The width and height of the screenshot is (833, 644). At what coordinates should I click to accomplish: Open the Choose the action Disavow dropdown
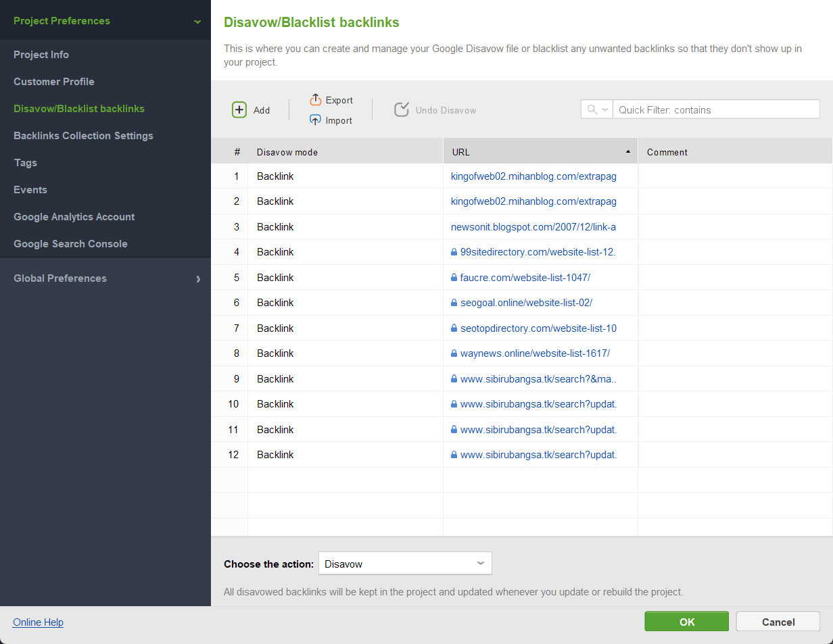(x=405, y=564)
